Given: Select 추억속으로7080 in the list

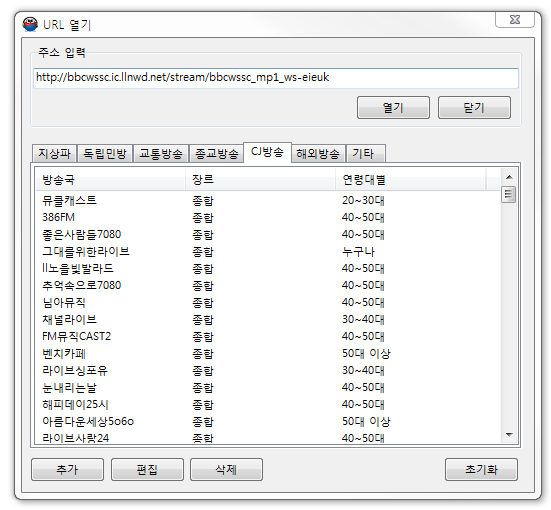Looking at the screenshot, I should click(268, 285).
